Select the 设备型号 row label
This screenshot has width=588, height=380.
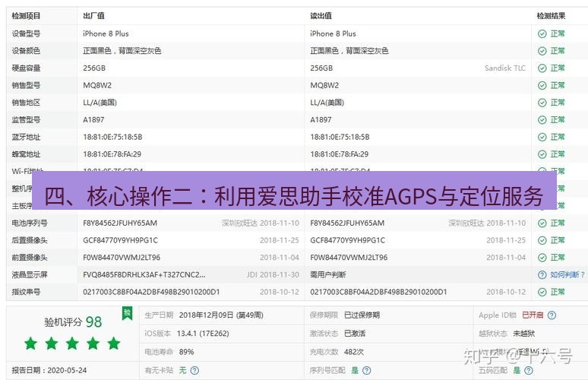click(x=26, y=33)
